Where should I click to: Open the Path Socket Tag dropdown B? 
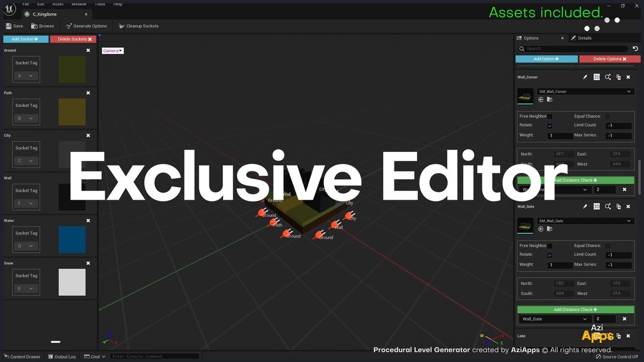[x=25, y=119]
